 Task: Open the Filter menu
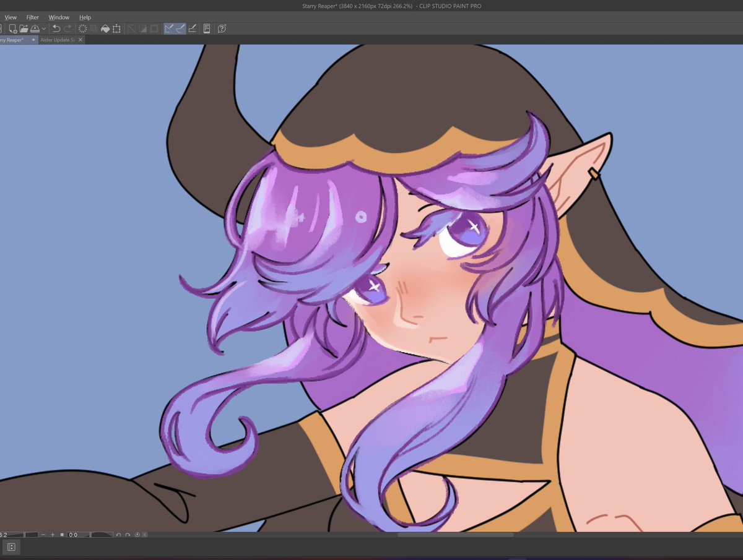[x=33, y=17]
